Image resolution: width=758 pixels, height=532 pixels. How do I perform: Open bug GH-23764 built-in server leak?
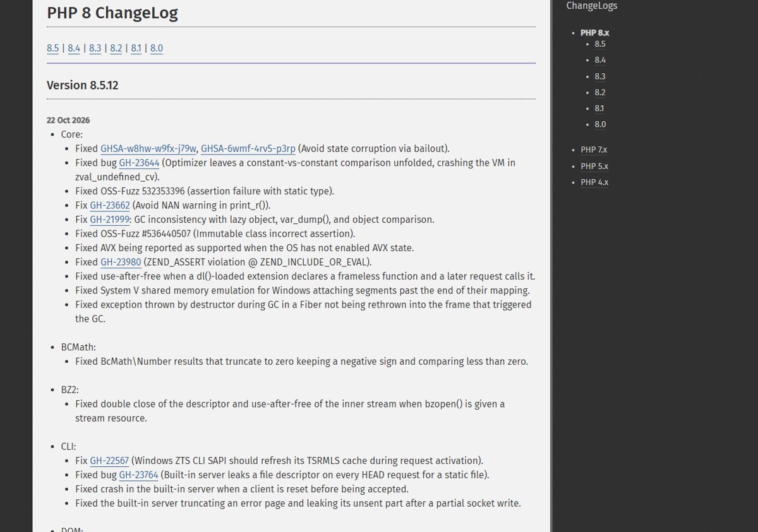138,475
